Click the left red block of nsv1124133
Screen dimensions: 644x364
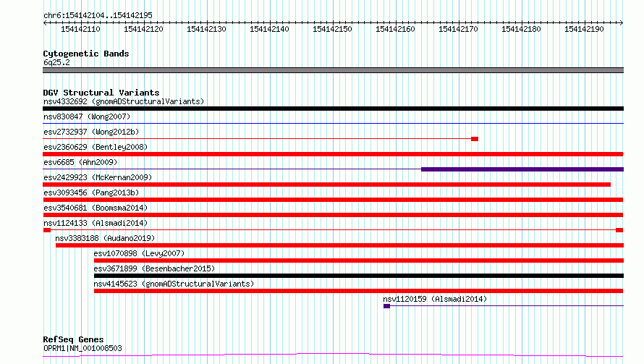[47, 230]
